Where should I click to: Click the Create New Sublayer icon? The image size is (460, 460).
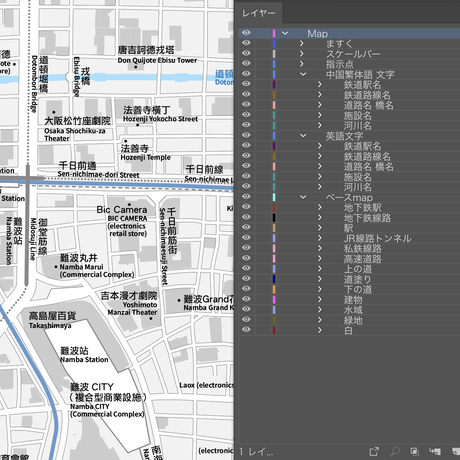(435, 451)
